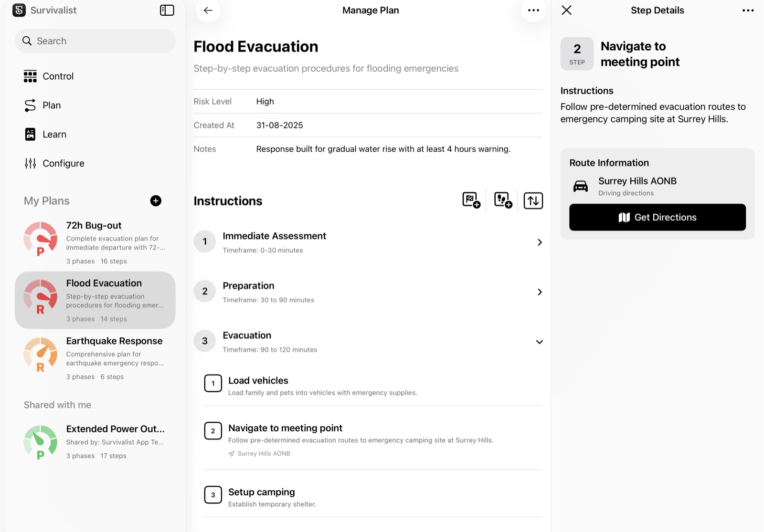The height and width of the screenshot is (532, 764).
Task: Click the "My Plans" heading
Action: point(47,201)
